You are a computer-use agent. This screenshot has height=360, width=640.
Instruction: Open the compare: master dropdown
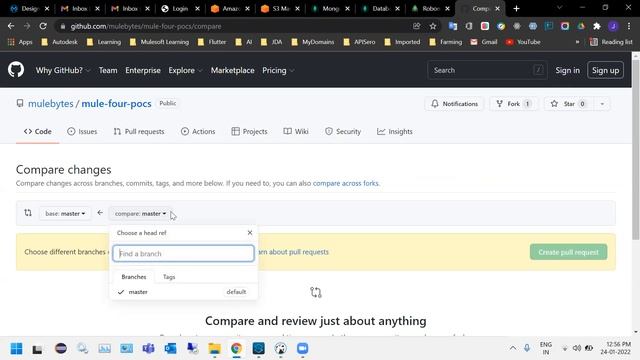coord(140,213)
